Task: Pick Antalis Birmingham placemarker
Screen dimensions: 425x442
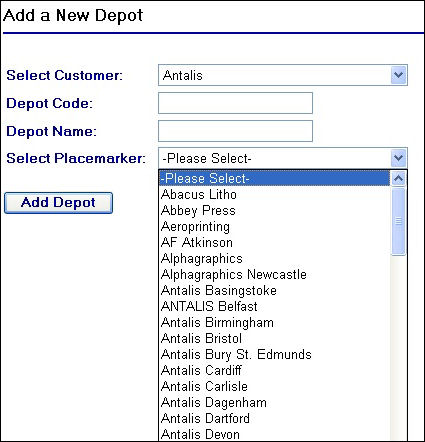Action: [274, 322]
